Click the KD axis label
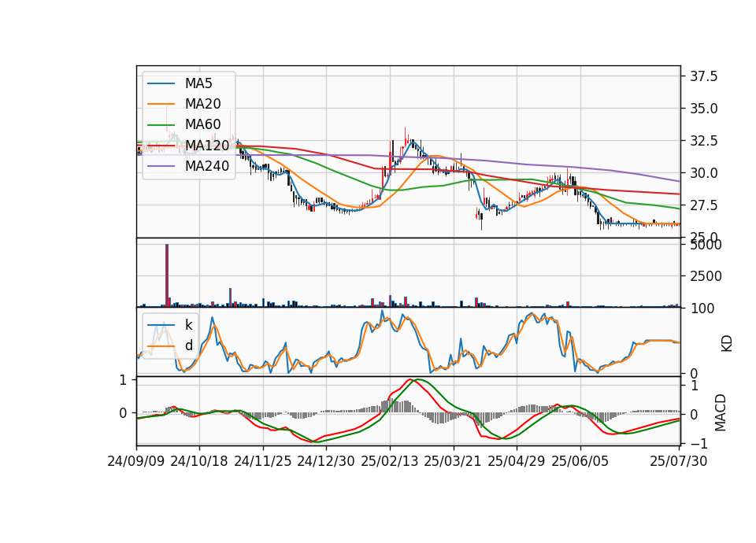The image size is (756, 543). [727, 344]
